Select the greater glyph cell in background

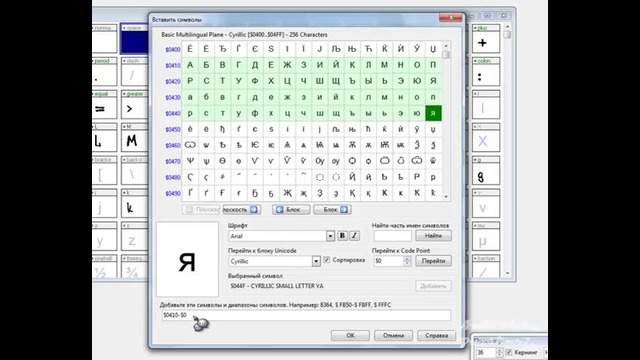tap(134, 105)
